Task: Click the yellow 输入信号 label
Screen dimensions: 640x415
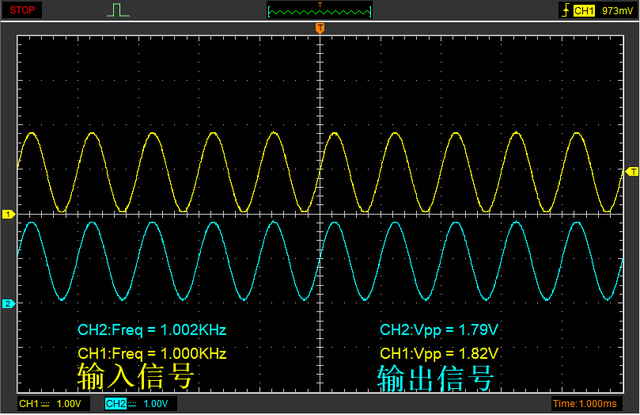Action: click(134, 377)
